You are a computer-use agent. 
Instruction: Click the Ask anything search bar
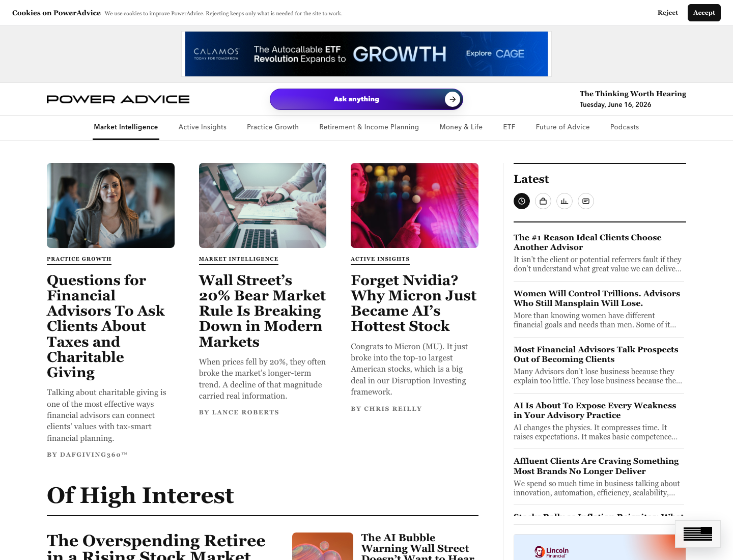tap(366, 99)
